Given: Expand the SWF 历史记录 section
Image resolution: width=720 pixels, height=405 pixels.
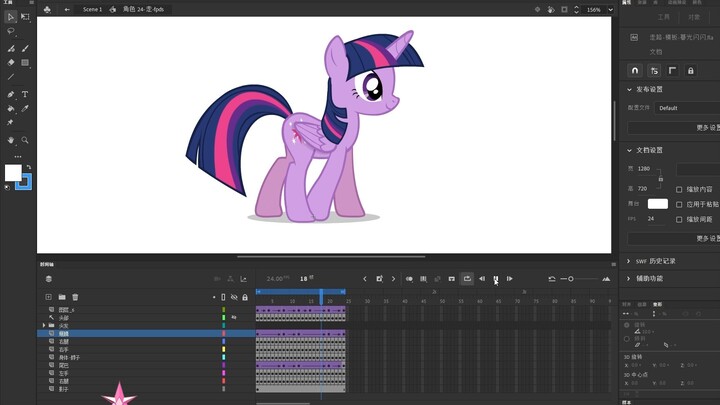Looking at the screenshot, I should point(629,261).
